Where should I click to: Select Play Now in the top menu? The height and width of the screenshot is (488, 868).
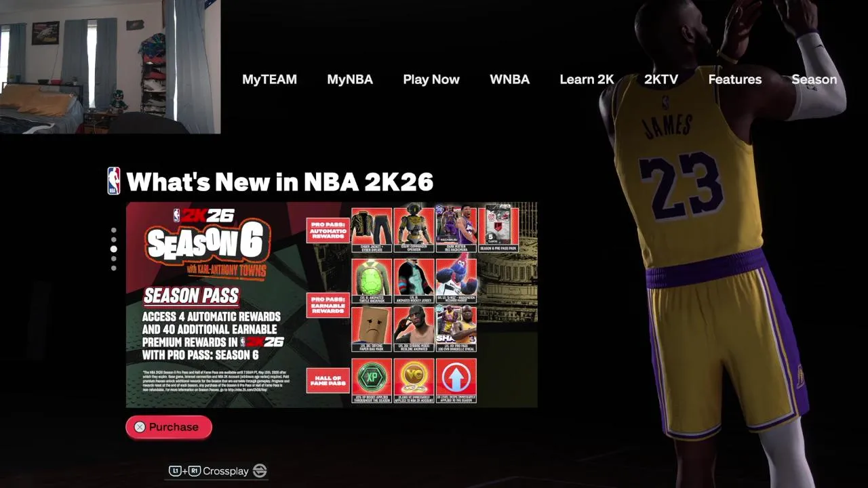click(x=431, y=79)
